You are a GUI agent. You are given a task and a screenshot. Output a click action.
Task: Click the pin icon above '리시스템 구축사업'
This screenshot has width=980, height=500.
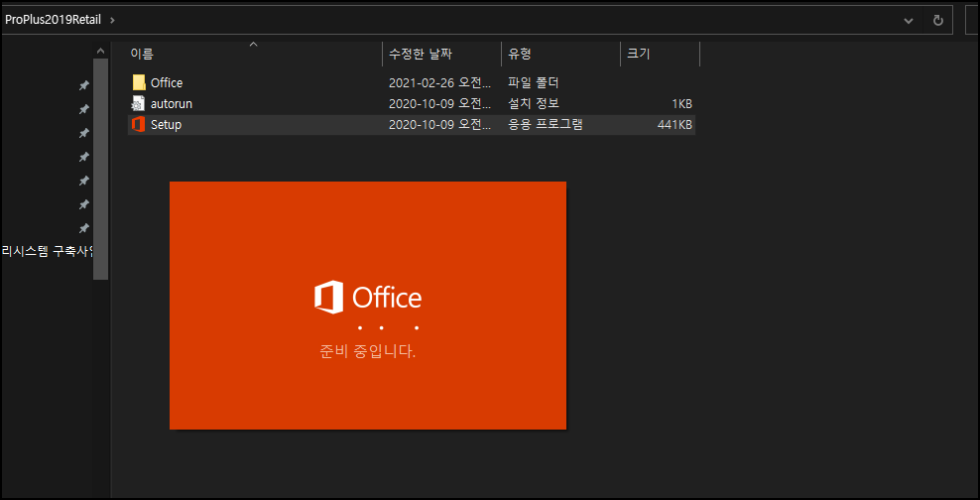pos(83,228)
